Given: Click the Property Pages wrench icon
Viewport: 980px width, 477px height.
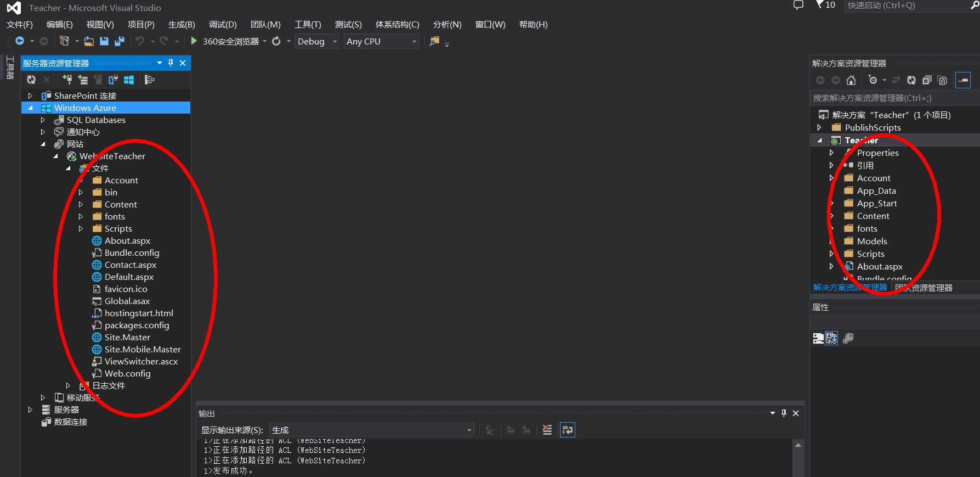Looking at the screenshot, I should click(848, 338).
